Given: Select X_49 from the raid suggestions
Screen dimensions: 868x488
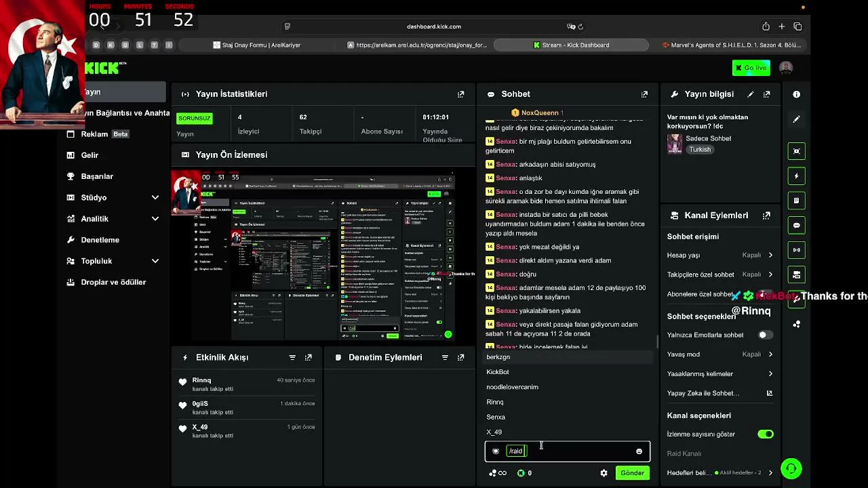Looking at the screenshot, I should (567, 432).
